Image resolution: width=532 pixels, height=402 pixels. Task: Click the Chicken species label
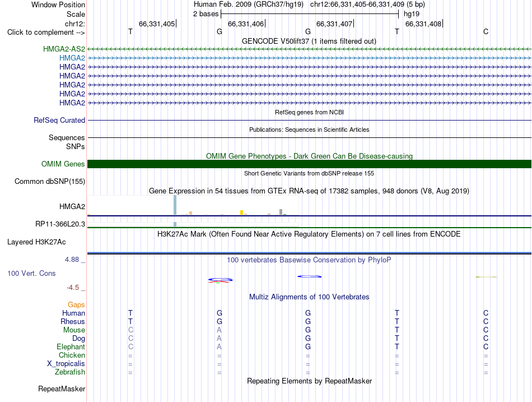tap(72, 355)
